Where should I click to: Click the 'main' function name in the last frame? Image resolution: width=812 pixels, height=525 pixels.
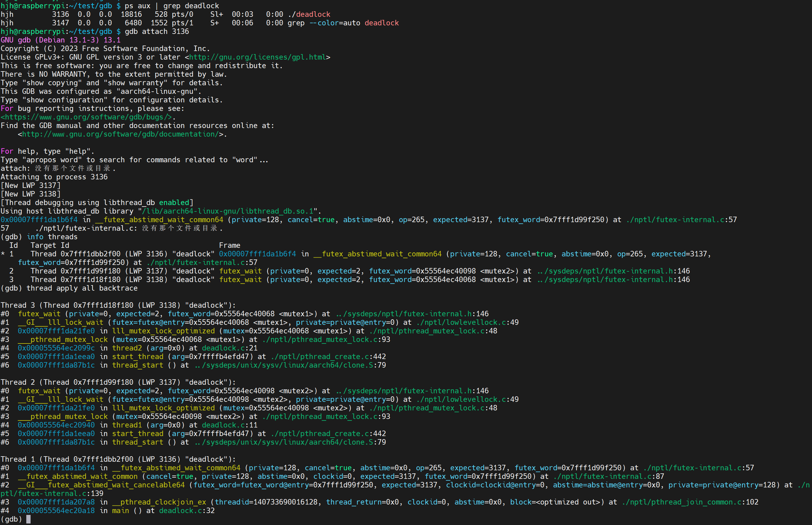(x=121, y=511)
